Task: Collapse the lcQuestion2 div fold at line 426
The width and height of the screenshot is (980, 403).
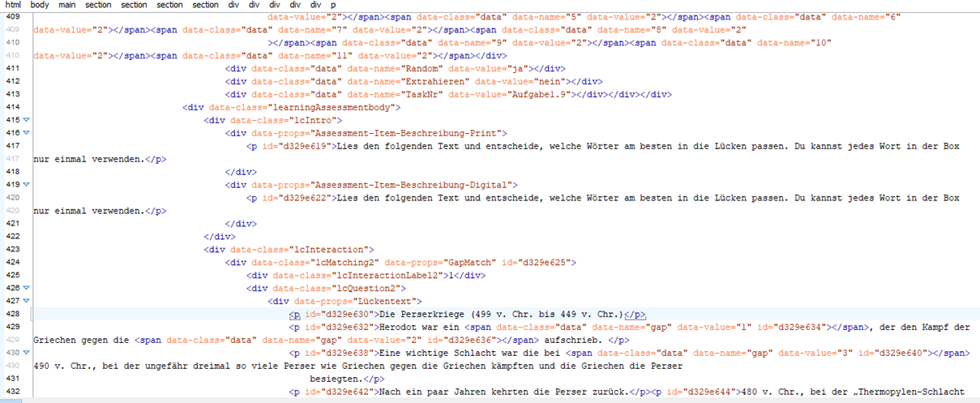Action: [26, 288]
